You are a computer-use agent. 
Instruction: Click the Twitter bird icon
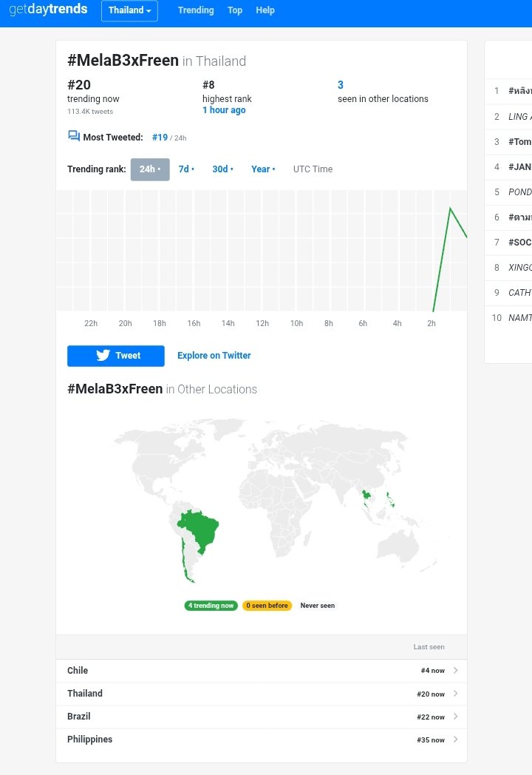[103, 356]
